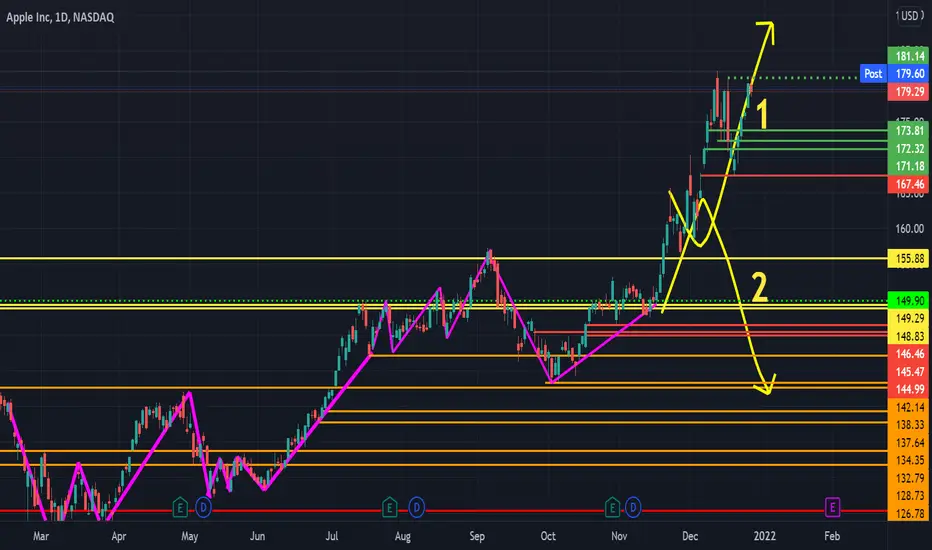This screenshot has width=932, height=550.
Task: Select the yellow number 1 scenario annotation
Action: point(761,114)
